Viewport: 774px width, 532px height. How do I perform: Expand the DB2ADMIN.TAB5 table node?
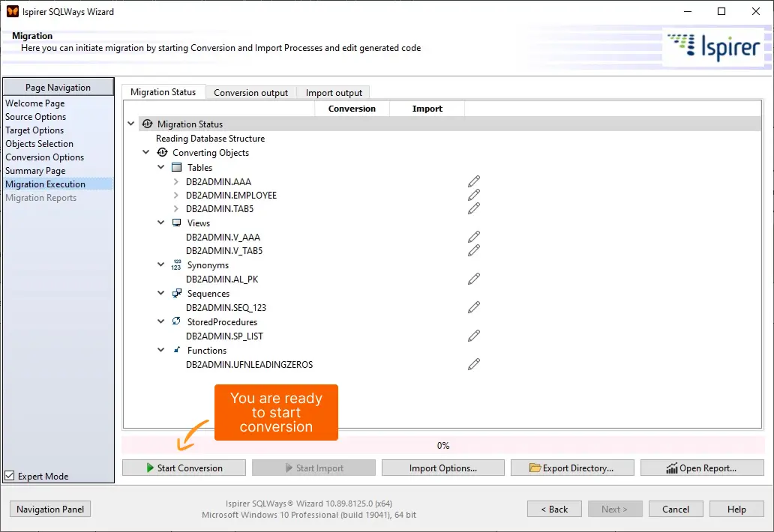(175, 208)
